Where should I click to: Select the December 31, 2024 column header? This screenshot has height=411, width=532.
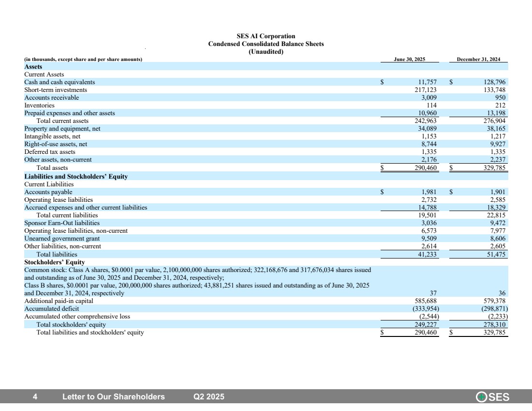point(478,59)
